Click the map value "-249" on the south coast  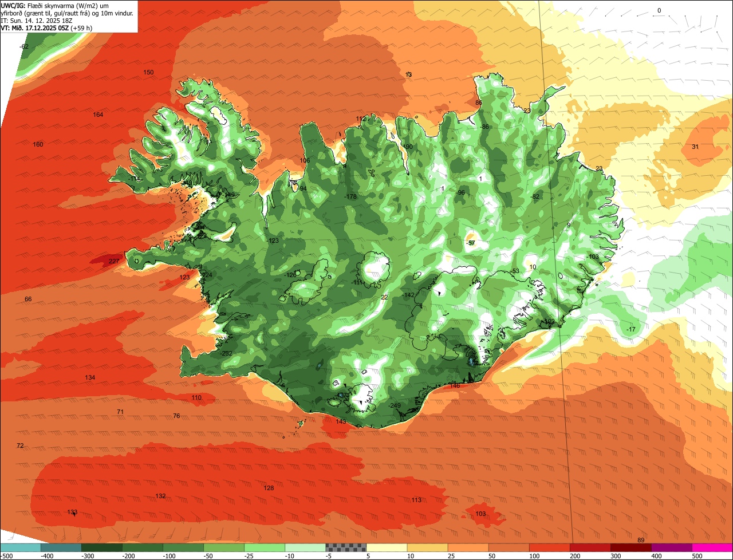pos(395,405)
